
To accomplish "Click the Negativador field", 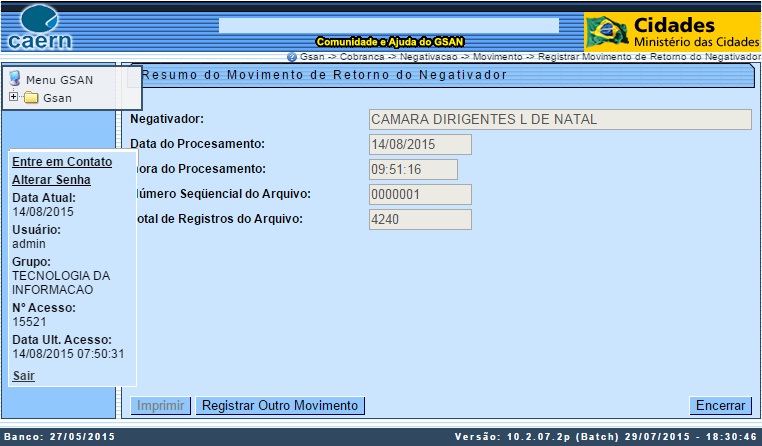I will click(x=560, y=120).
